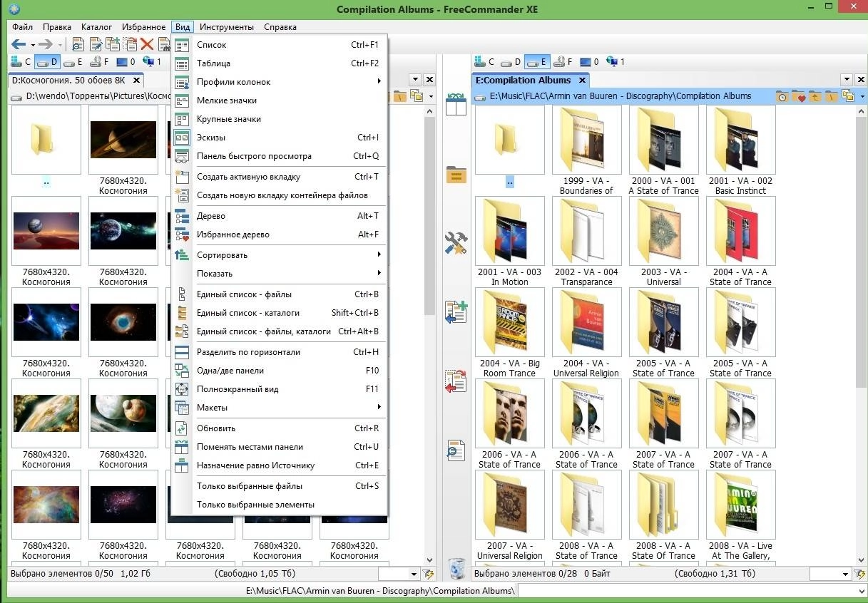Open the command line history dropdown at bottom
The image size is (868, 603).
862,591
